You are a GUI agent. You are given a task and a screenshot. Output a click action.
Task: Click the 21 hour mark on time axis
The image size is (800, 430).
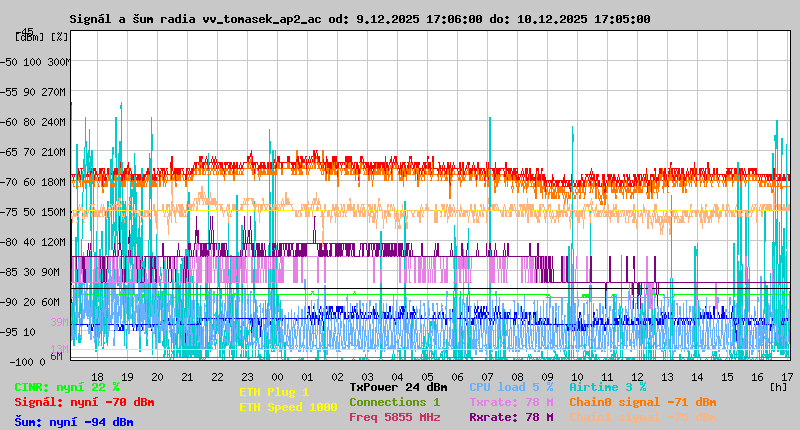tap(186, 376)
